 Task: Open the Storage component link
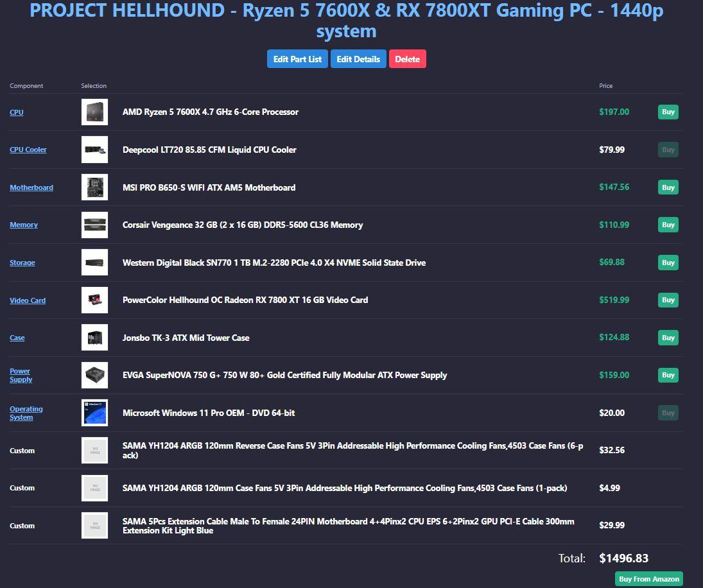[x=22, y=263]
